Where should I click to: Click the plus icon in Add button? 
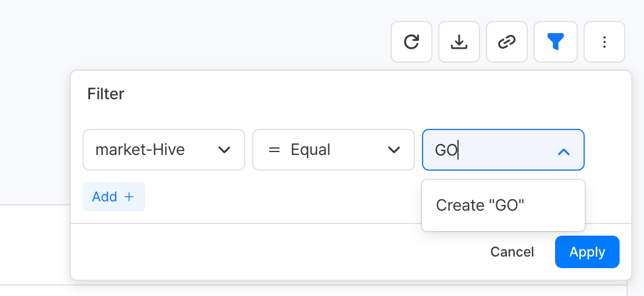129,197
